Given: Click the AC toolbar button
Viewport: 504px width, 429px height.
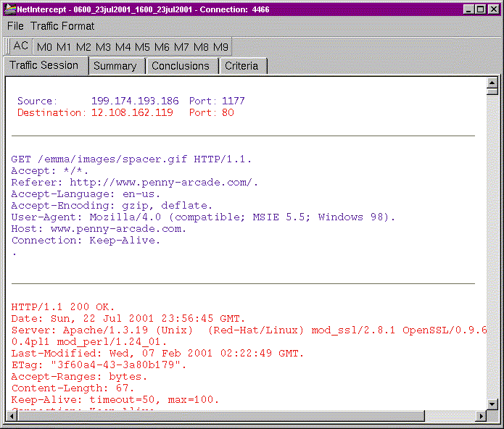Looking at the screenshot, I should click(x=21, y=46).
